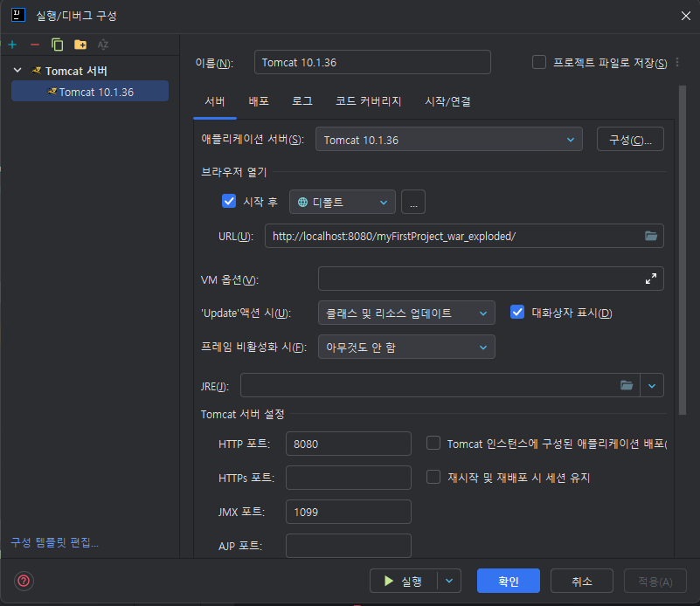Screen dimensions: 700x606
Task: Expand the JRE dropdown arrow
Action: click(x=652, y=385)
